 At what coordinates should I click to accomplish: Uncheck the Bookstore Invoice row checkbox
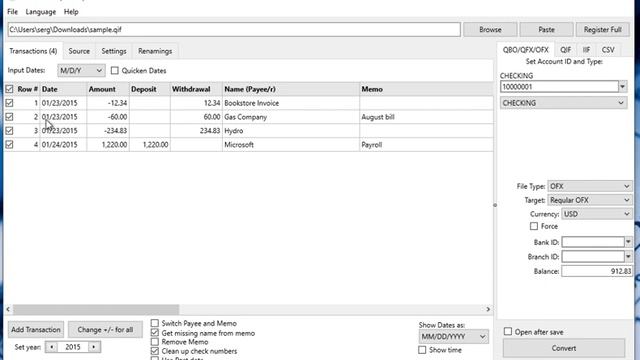[9, 103]
